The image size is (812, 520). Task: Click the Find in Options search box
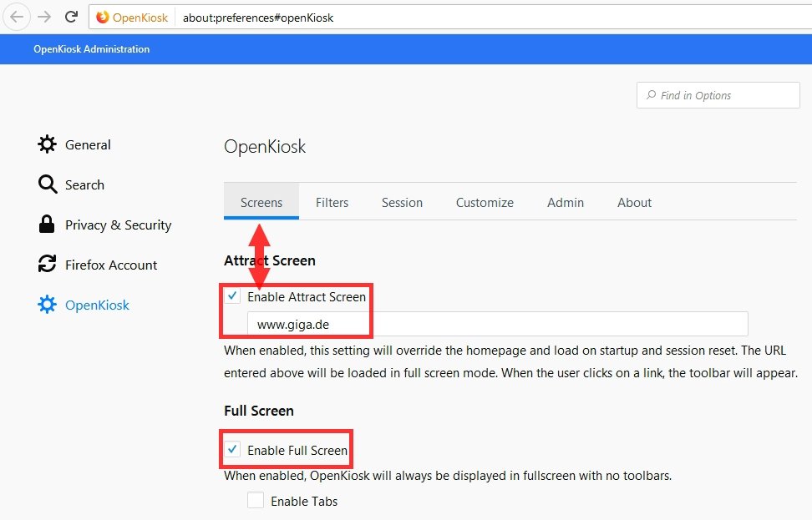click(x=717, y=94)
